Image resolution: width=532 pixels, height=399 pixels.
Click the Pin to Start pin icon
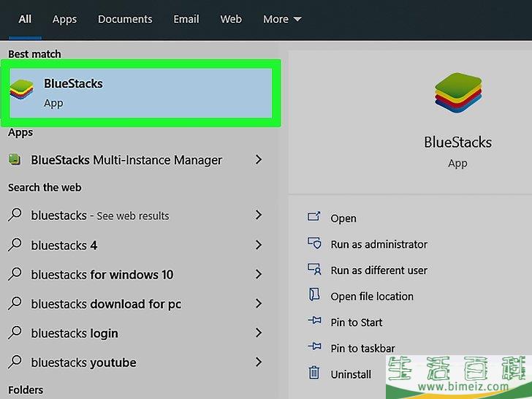(x=314, y=320)
